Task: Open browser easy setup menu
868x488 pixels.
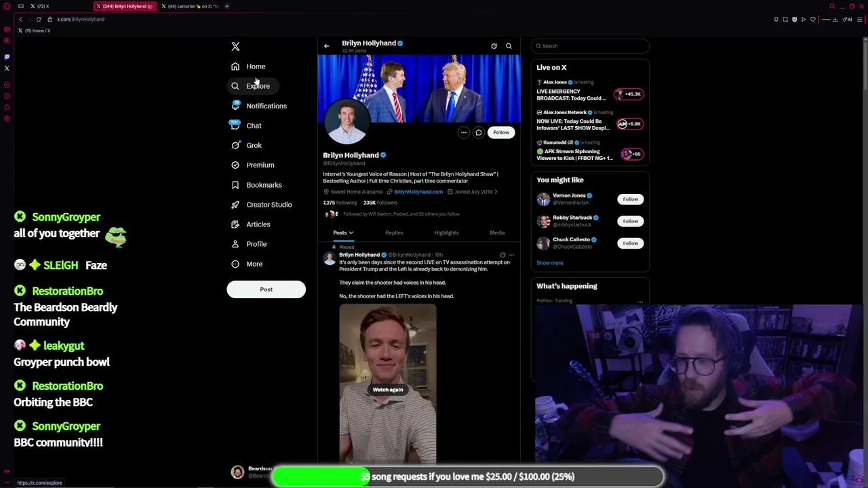Action: [x=860, y=20]
